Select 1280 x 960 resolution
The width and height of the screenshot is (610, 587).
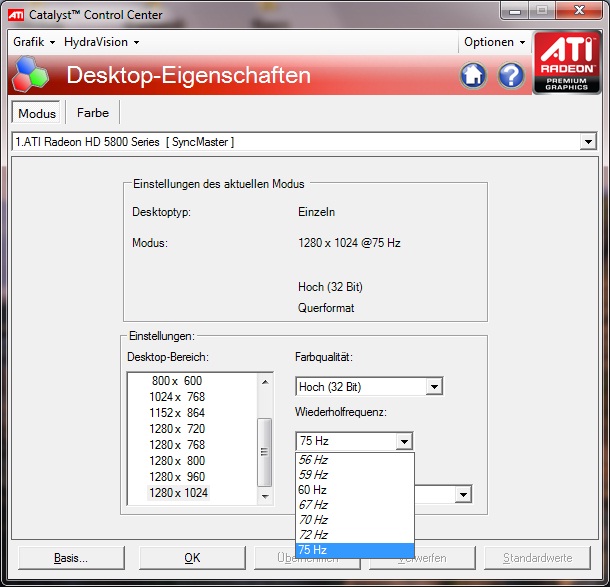click(177, 477)
